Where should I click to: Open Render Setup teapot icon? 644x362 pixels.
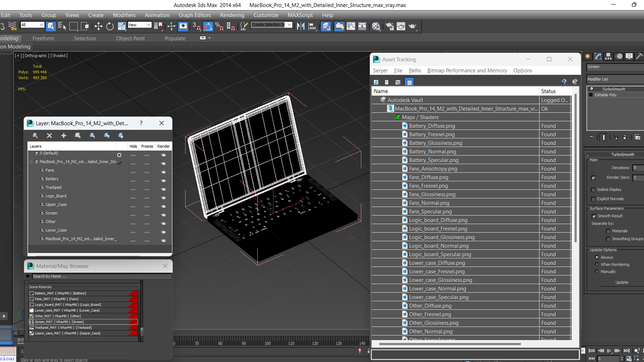[x=389, y=26]
